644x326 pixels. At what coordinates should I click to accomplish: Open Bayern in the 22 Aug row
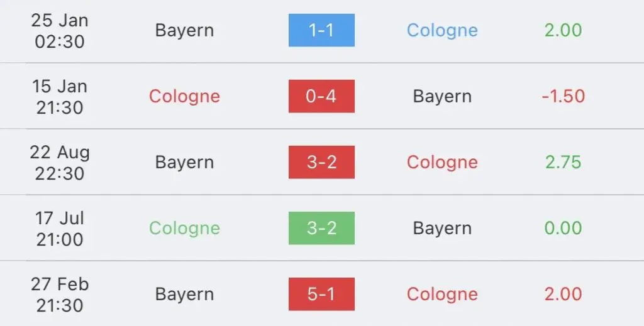pos(184,163)
